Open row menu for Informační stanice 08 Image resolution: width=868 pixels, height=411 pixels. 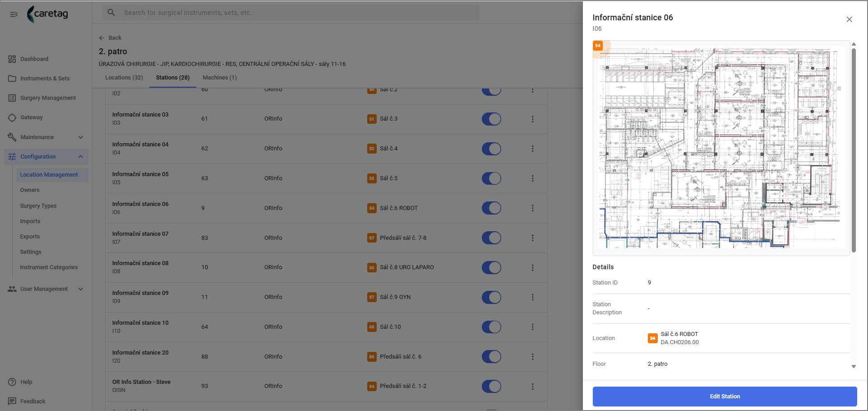tap(533, 268)
